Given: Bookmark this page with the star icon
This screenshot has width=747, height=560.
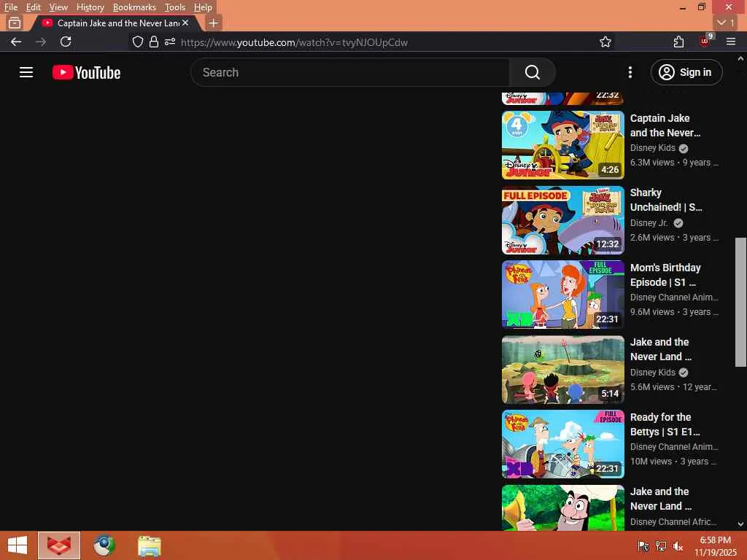Looking at the screenshot, I should click(605, 42).
